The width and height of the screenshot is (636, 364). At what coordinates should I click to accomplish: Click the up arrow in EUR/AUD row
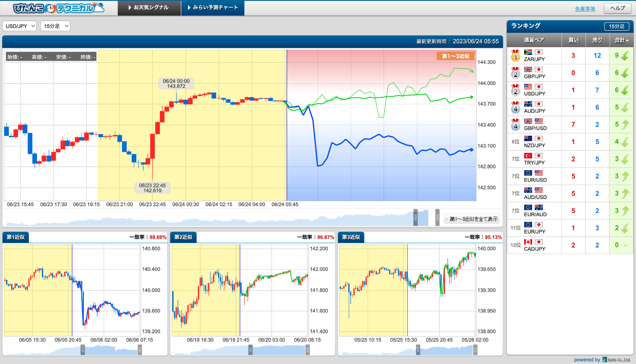click(625, 211)
